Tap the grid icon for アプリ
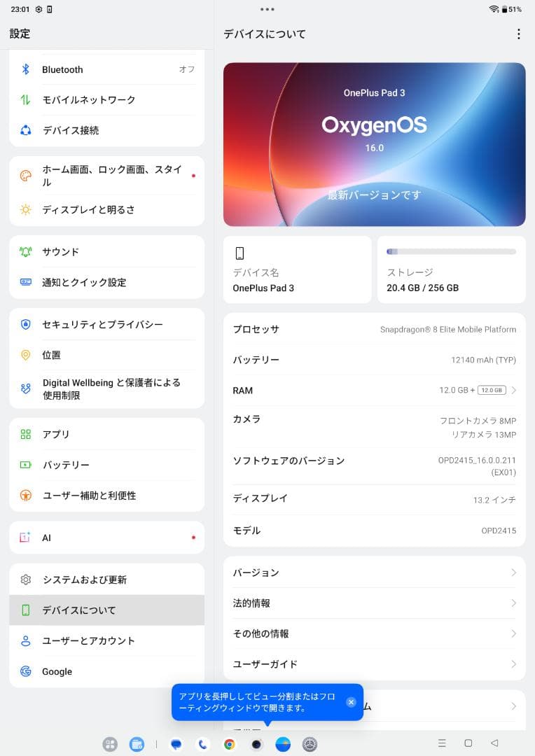Screen dimensions: 535x756 pos(26,435)
